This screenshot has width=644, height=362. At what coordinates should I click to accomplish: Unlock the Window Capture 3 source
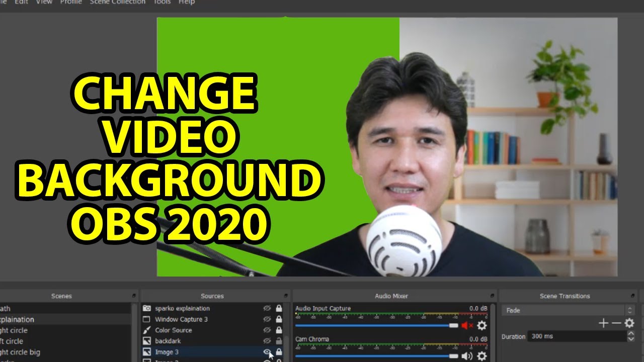point(279,319)
